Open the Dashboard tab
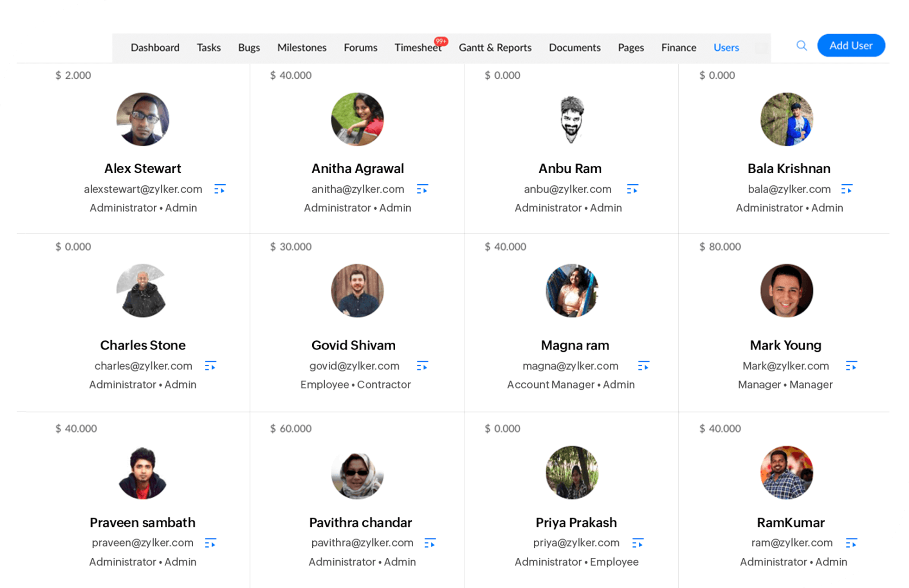909x588 pixels. click(155, 47)
